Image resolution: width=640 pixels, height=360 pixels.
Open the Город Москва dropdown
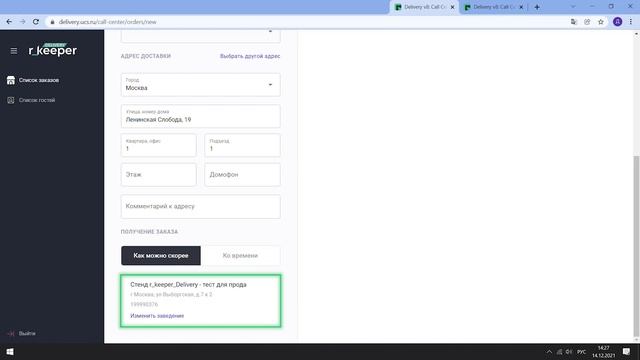point(200,84)
